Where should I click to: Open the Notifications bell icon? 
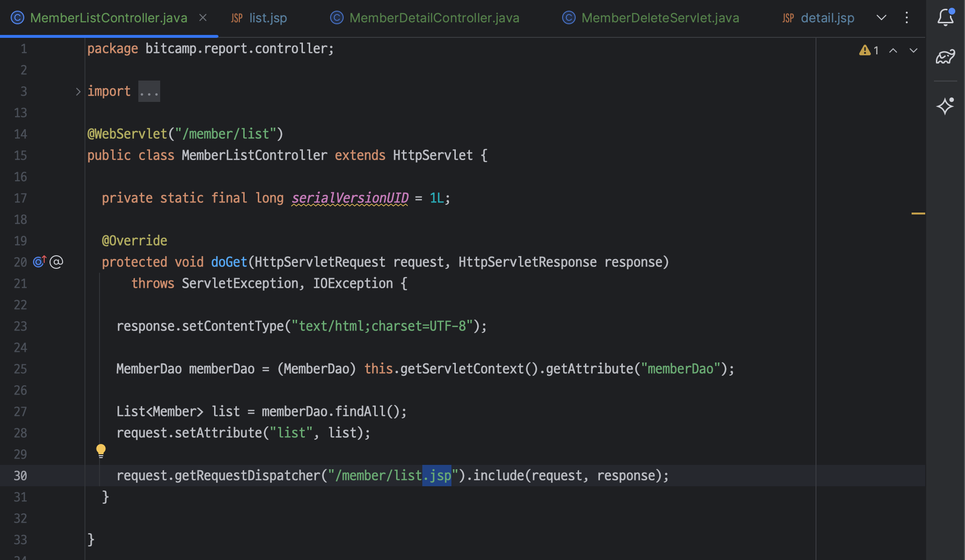point(945,17)
